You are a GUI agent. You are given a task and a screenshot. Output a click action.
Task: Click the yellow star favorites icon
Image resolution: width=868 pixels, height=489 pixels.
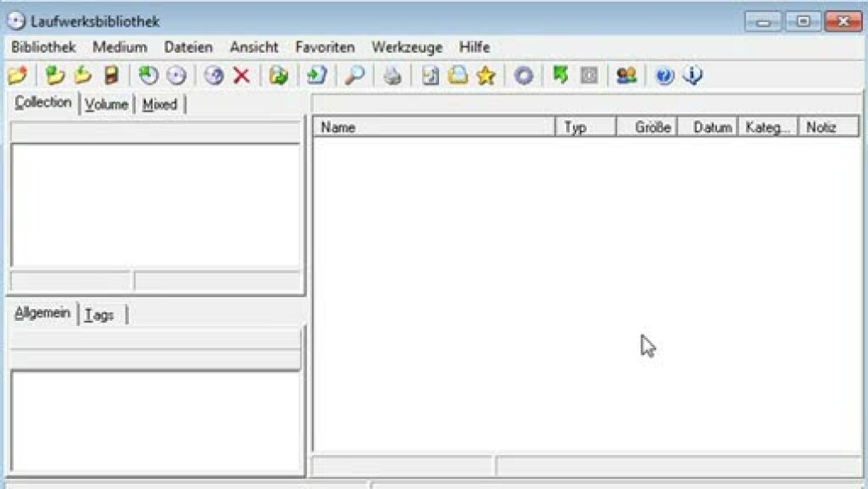click(486, 76)
